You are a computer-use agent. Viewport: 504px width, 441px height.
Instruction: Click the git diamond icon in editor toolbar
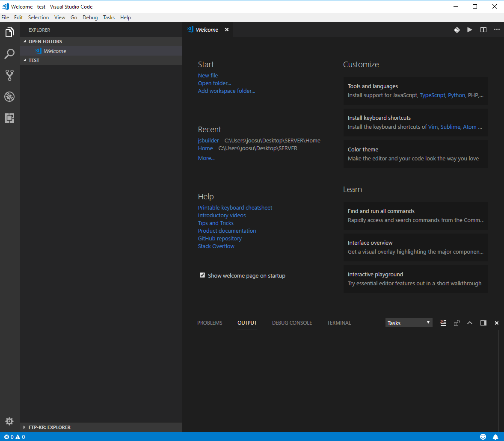[x=457, y=30]
